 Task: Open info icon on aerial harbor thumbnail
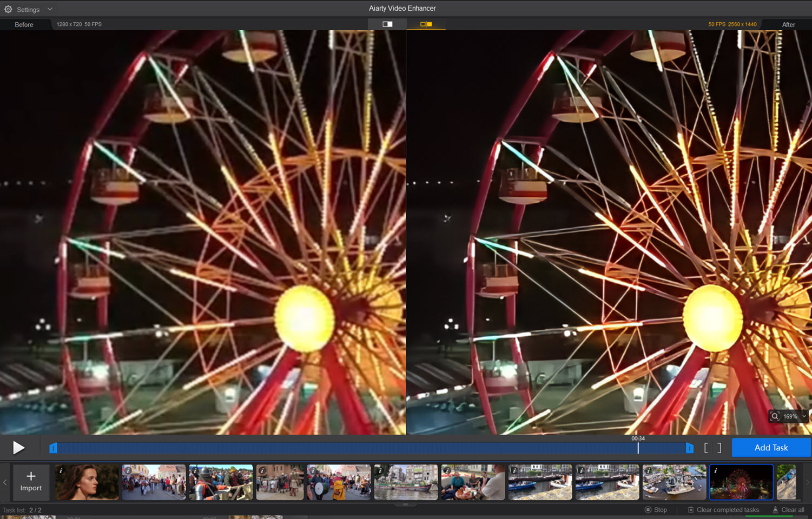tap(648, 470)
